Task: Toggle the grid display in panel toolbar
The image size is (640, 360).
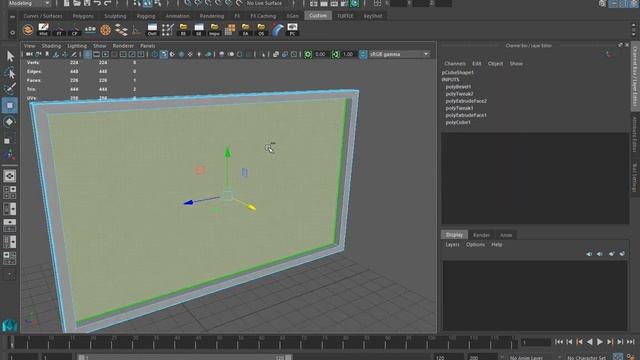Action: pyautogui.click(x=87, y=54)
